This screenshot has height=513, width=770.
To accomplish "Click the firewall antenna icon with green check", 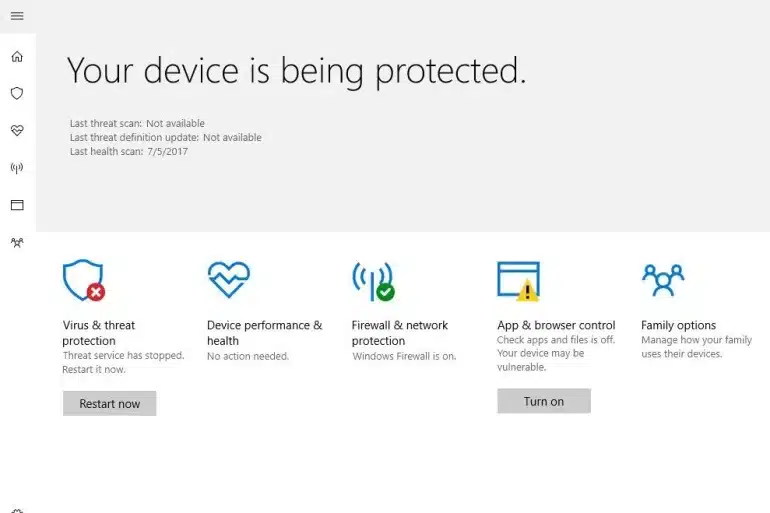I will pyautogui.click(x=373, y=281).
